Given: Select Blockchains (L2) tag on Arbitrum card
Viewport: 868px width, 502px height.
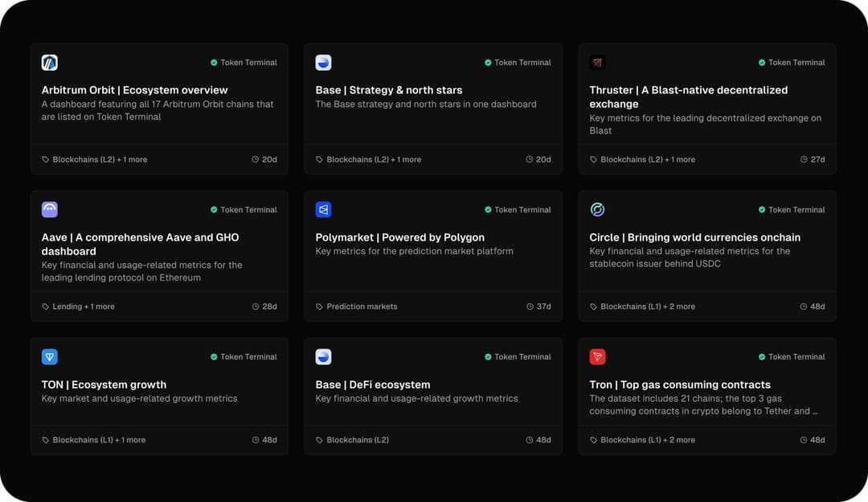Looking at the screenshot, I should [100, 159].
